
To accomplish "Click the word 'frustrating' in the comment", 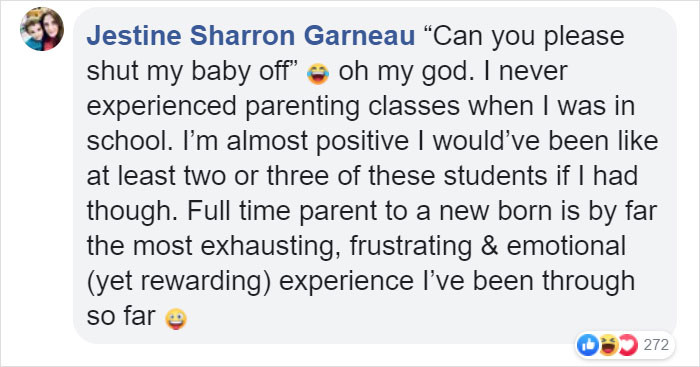I will [x=411, y=247].
